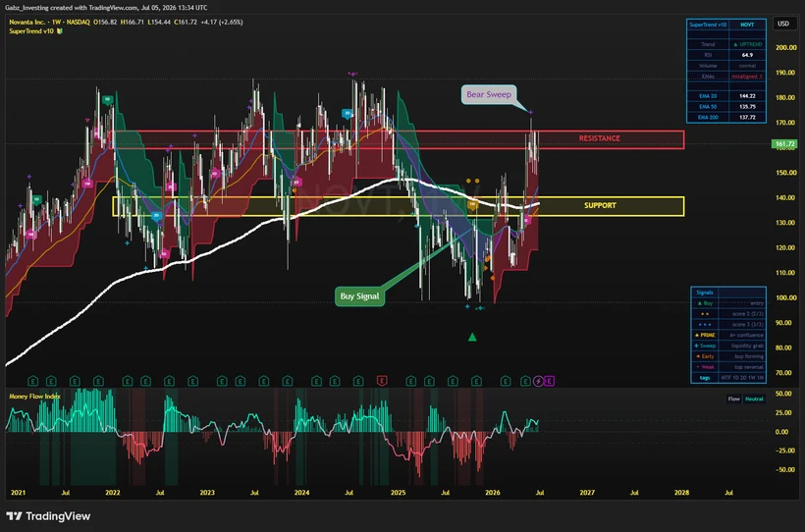Click the Neutral flow status badge
Screen dimensions: 805x532
[x=754, y=399]
